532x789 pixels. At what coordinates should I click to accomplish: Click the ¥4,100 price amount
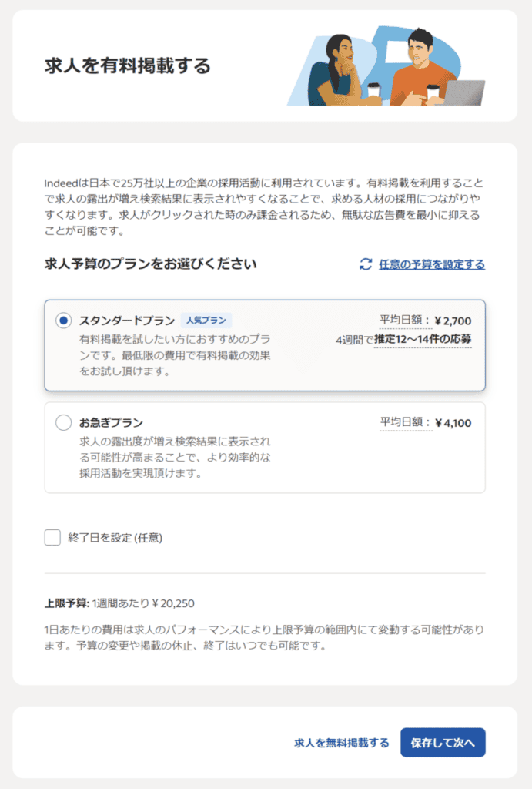(453, 423)
